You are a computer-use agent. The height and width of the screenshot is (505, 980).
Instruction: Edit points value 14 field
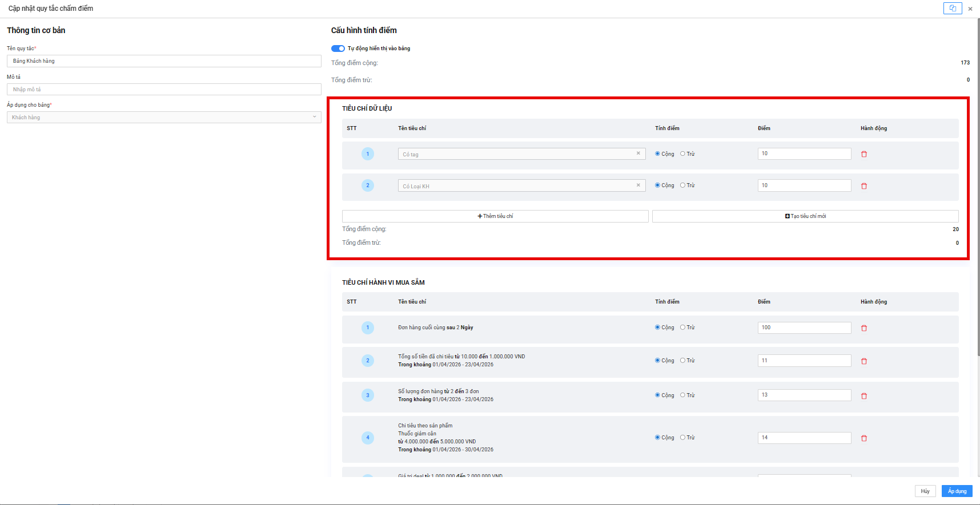pyautogui.click(x=804, y=438)
